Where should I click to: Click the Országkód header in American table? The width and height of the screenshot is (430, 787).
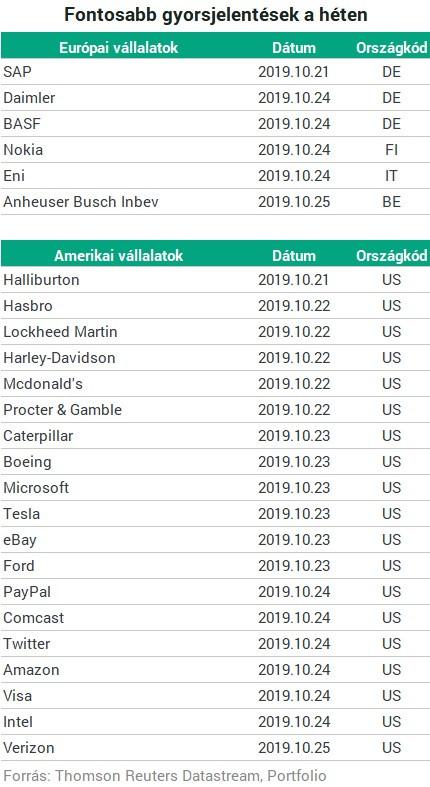[x=392, y=255]
